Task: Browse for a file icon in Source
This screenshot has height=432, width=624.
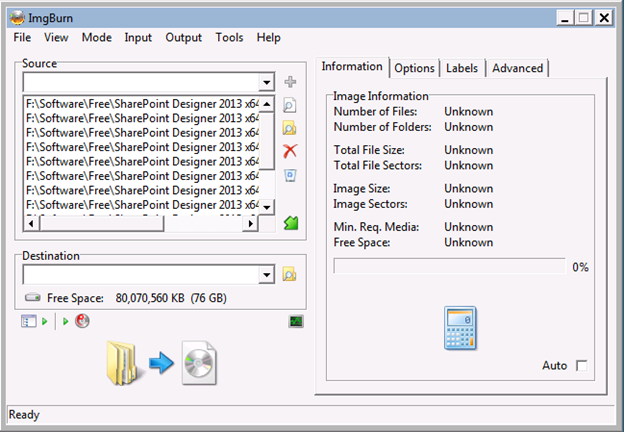Action: (290, 105)
